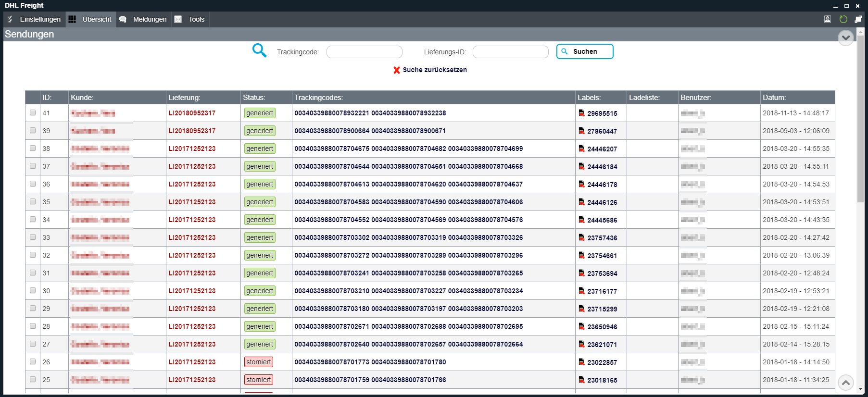This screenshot has width=868, height=397.
Task: Open delivery LI20171252123 in row ID 29
Action: coord(192,309)
